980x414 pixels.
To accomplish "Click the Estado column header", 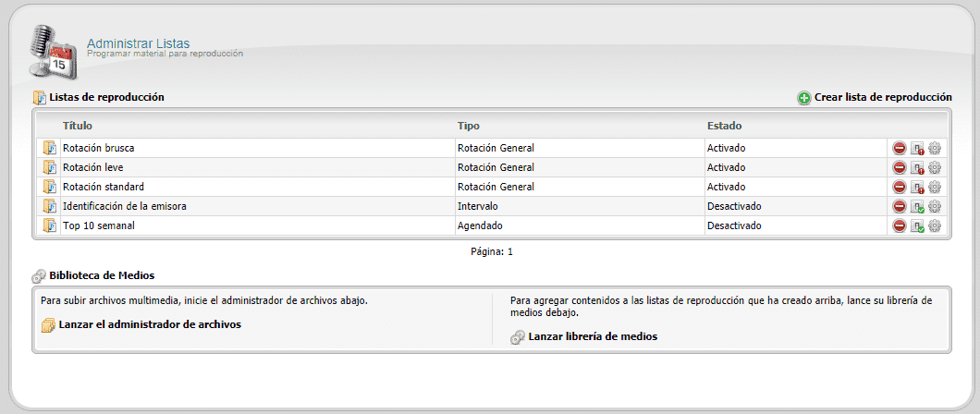I will pos(725,126).
